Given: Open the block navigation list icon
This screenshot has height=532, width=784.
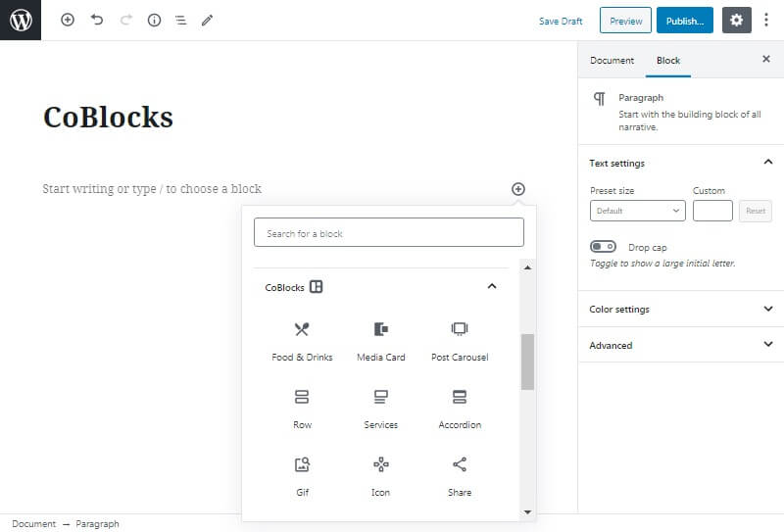Looking at the screenshot, I should (x=180, y=20).
